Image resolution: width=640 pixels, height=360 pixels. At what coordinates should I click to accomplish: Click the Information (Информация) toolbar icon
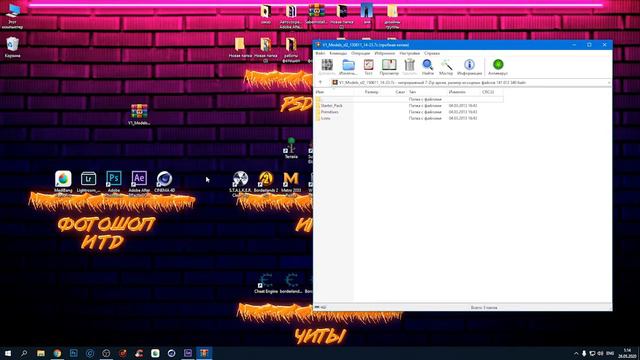point(469,67)
